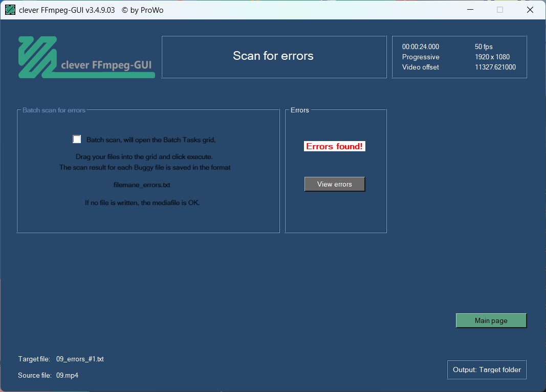The image size is (546, 392).
Task: Click the Batch scan for errors group title
Action: coord(54,110)
